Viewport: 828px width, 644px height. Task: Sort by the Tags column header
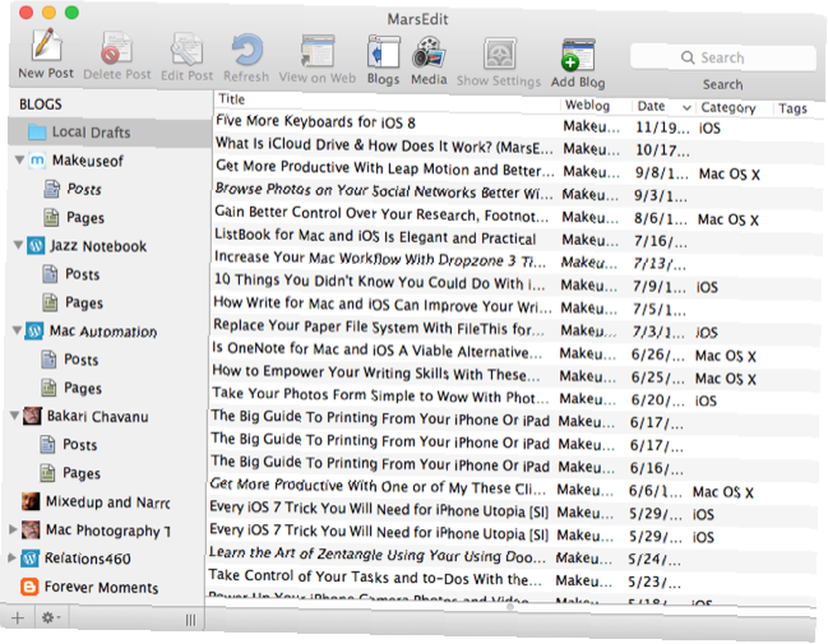tap(792, 108)
